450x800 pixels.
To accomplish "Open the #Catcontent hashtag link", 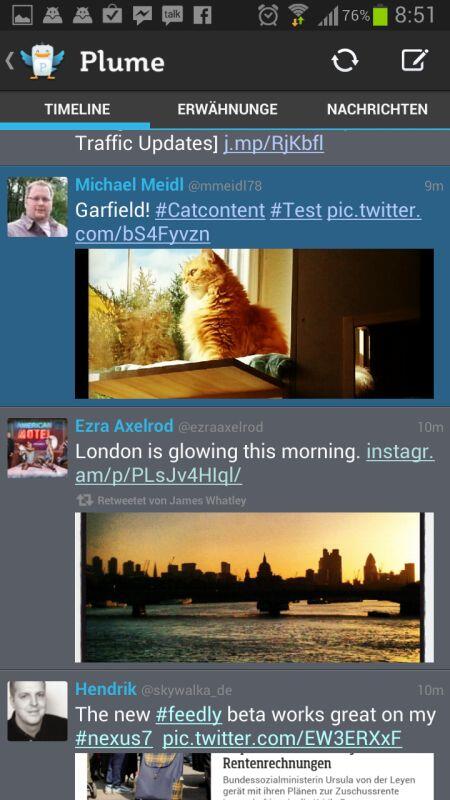I will [210, 210].
